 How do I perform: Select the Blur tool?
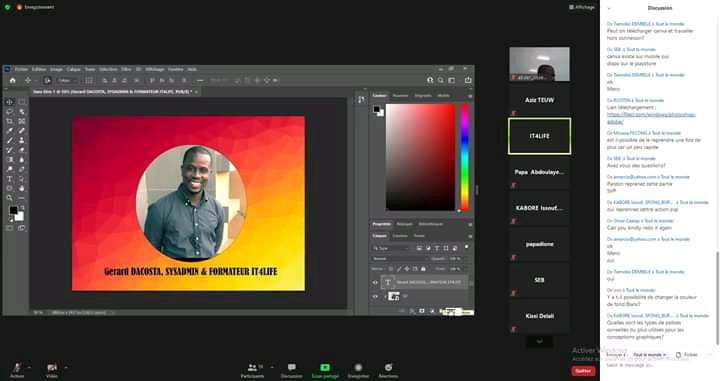22,160
